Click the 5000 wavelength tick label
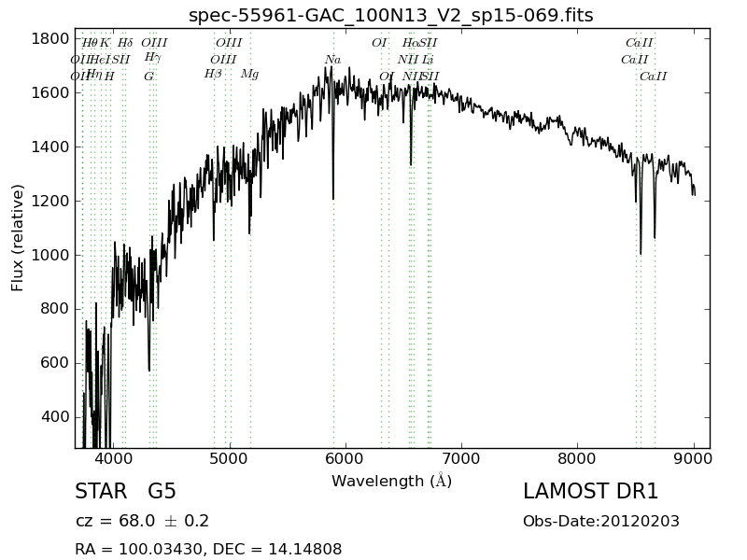747x560 pixels. [230, 459]
